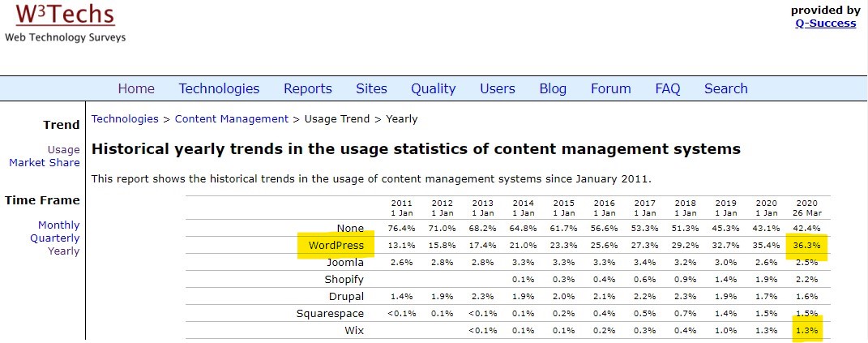This screenshot has height=343, width=868.
Task: Click the Shopify row label
Action: 344,279
